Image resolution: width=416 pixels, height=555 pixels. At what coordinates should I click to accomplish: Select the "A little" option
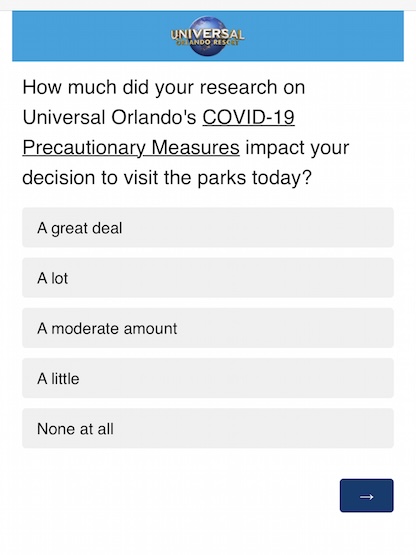tap(208, 378)
